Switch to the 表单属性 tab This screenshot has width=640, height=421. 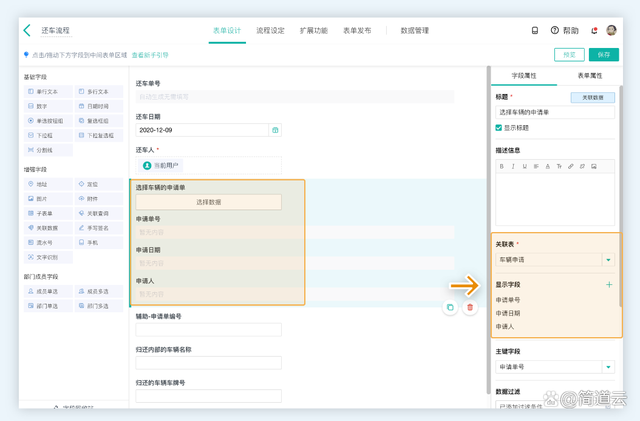(589, 76)
